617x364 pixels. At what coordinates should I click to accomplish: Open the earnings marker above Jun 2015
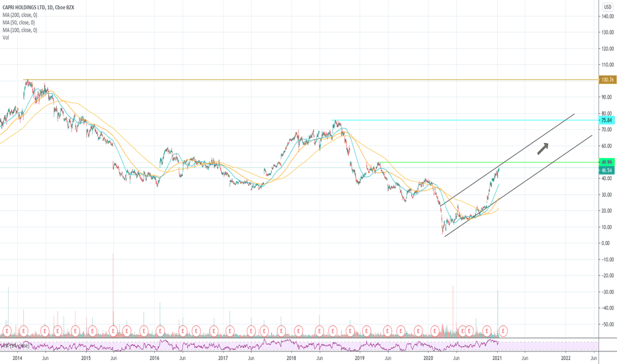[x=113, y=331]
